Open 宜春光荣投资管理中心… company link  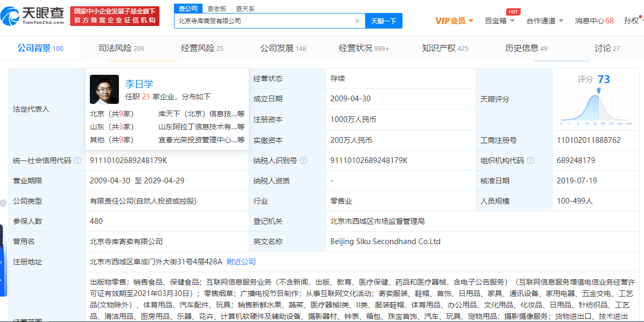tap(202, 140)
